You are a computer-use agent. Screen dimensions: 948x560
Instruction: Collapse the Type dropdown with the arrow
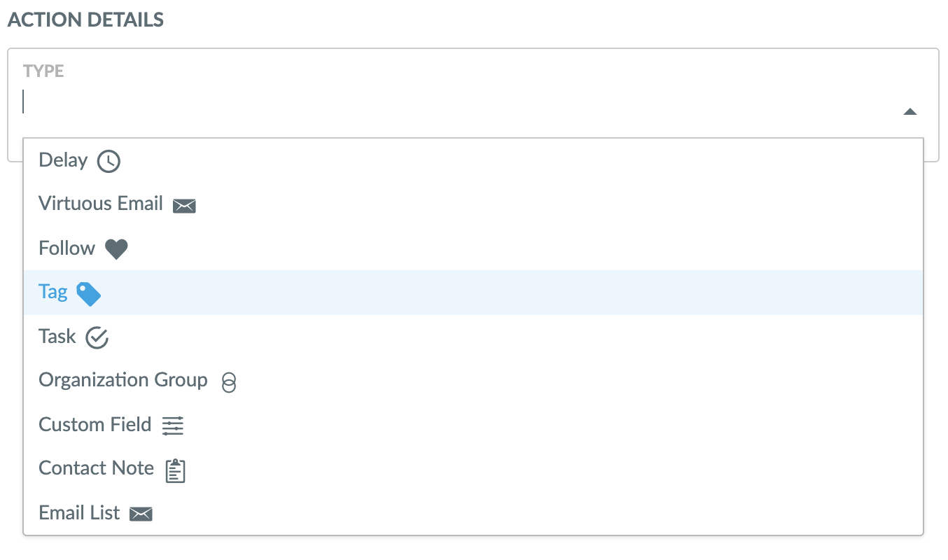[909, 111]
